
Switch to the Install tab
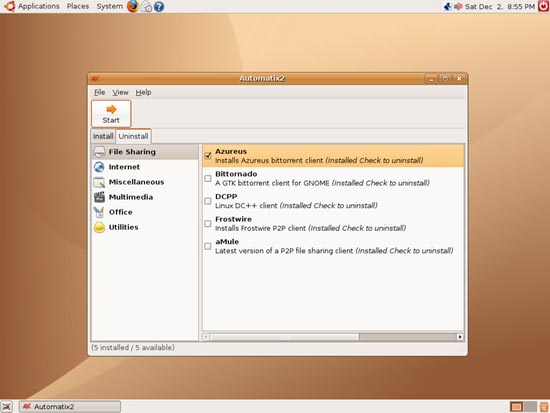(103, 136)
